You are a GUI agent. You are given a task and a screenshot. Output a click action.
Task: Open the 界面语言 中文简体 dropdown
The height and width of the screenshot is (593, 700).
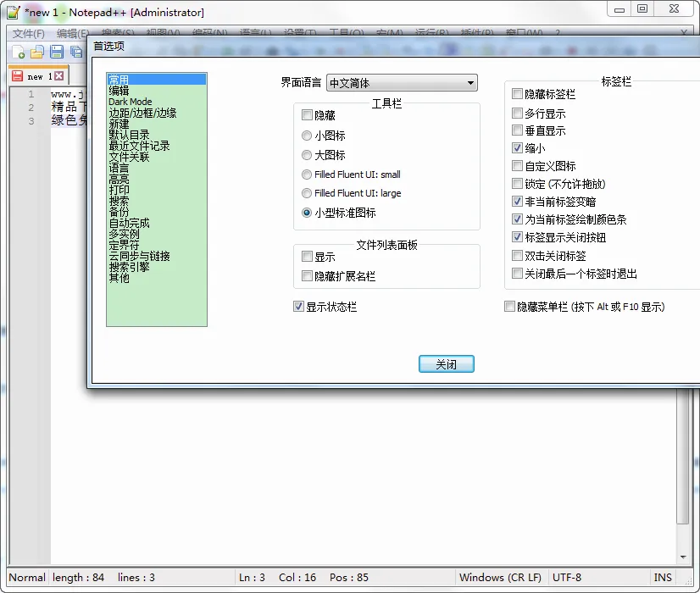402,83
